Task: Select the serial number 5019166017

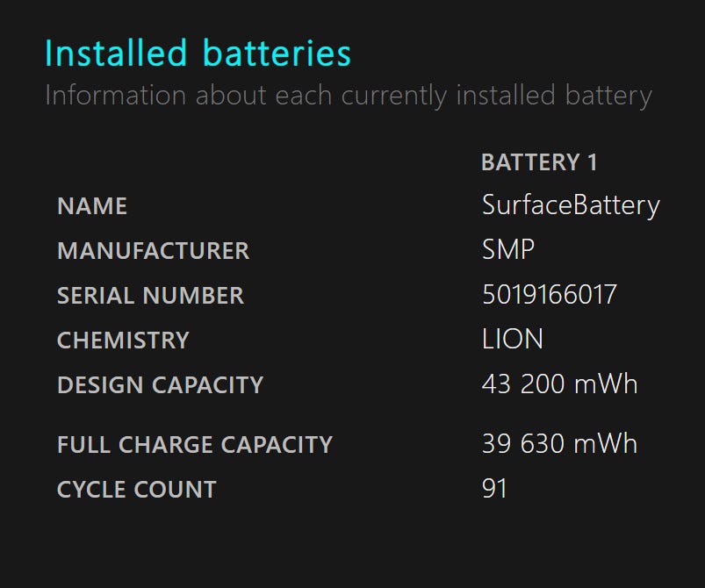Action: pos(550,295)
